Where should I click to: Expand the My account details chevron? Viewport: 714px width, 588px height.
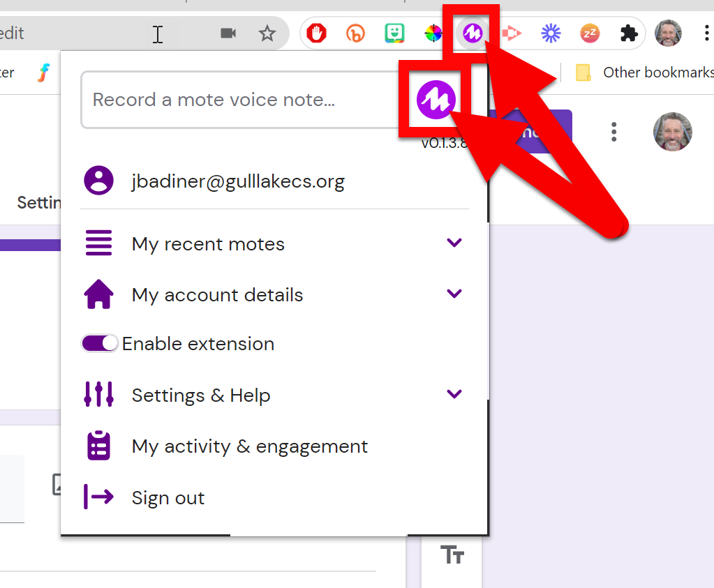(x=454, y=294)
